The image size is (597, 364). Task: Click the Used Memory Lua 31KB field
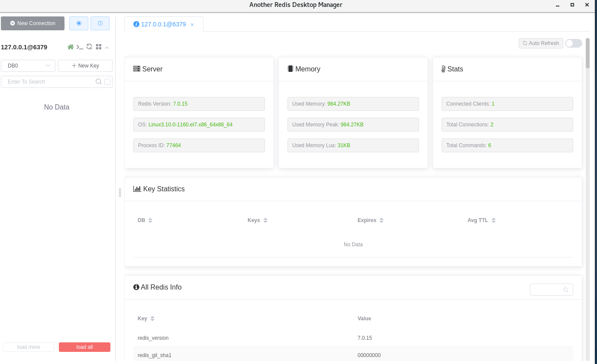point(353,145)
